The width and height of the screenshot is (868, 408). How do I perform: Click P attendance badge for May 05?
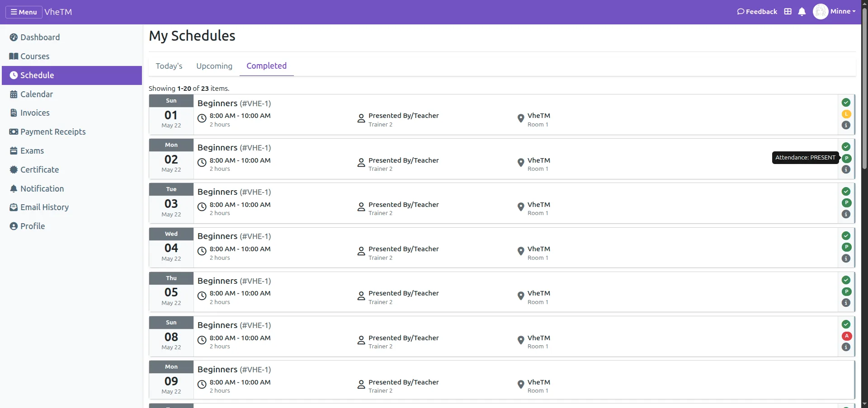[x=846, y=291]
